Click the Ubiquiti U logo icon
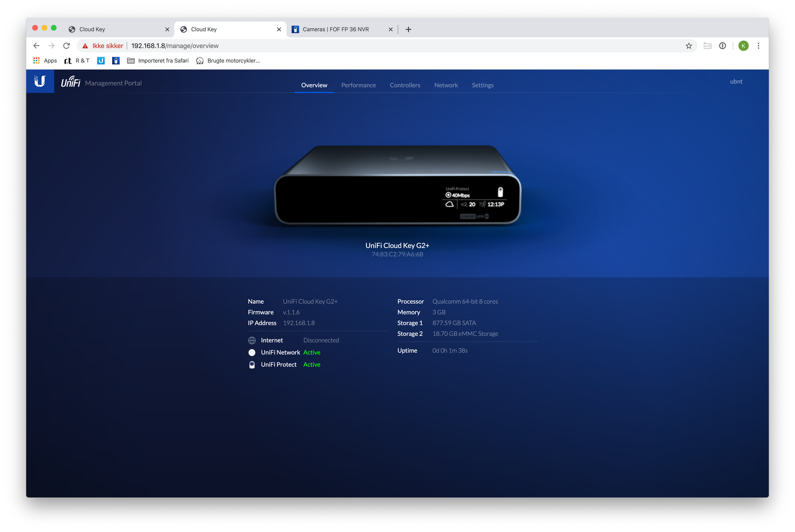The height and width of the screenshot is (532, 795). pos(40,81)
